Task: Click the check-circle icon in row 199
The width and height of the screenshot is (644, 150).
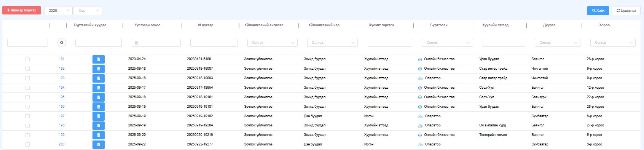Action: (420, 135)
